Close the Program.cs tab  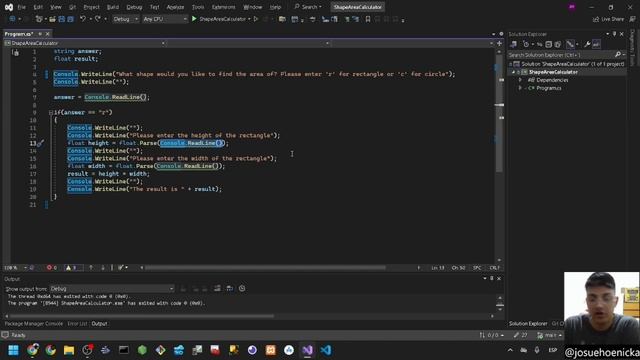pyautogui.click(x=47, y=34)
